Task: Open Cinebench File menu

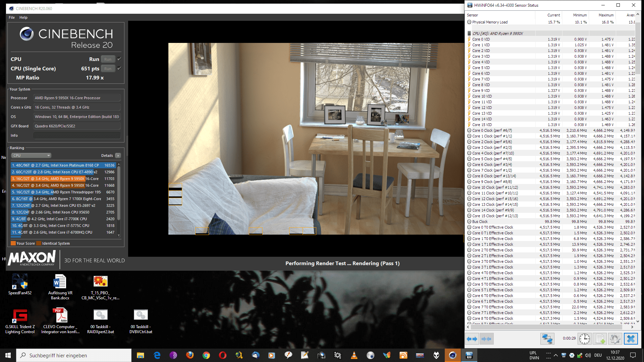Action: 12,17
